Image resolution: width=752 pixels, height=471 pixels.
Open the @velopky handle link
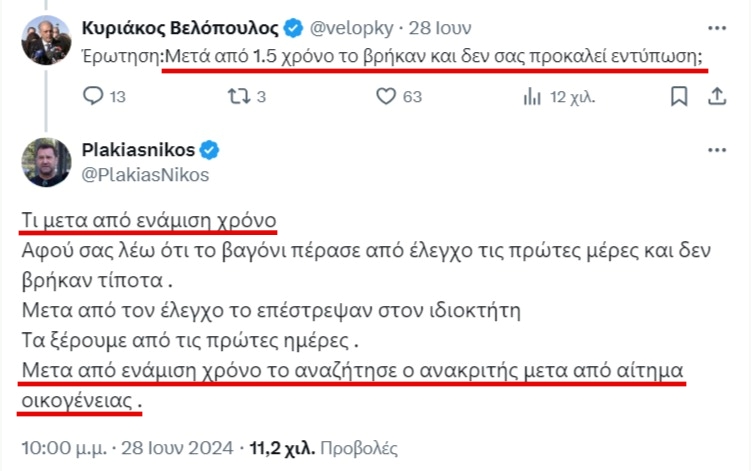point(352,28)
